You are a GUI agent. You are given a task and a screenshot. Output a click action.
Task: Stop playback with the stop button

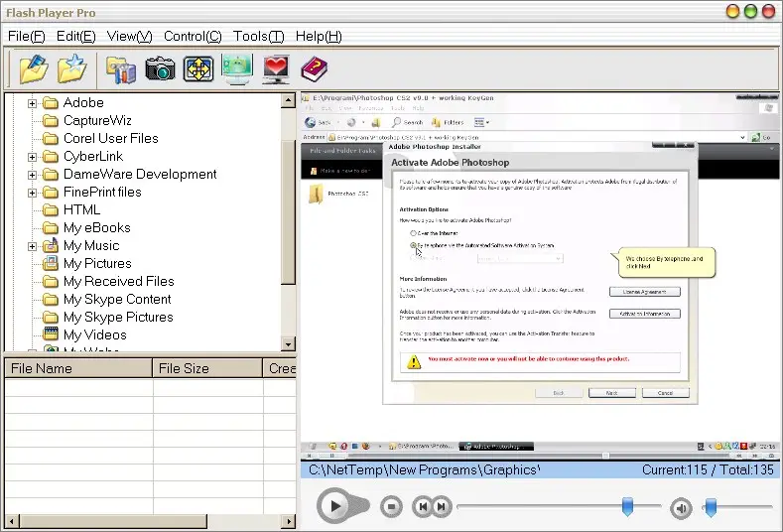click(391, 506)
